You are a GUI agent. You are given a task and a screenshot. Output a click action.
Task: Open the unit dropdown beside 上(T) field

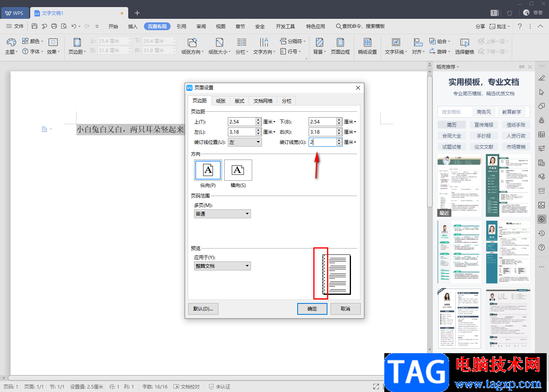pyautogui.click(x=269, y=122)
